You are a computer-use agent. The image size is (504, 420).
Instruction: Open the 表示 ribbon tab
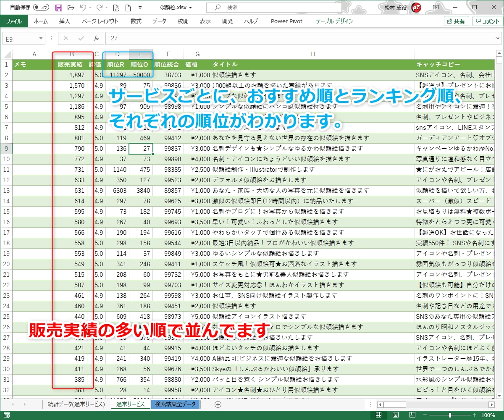click(x=205, y=21)
